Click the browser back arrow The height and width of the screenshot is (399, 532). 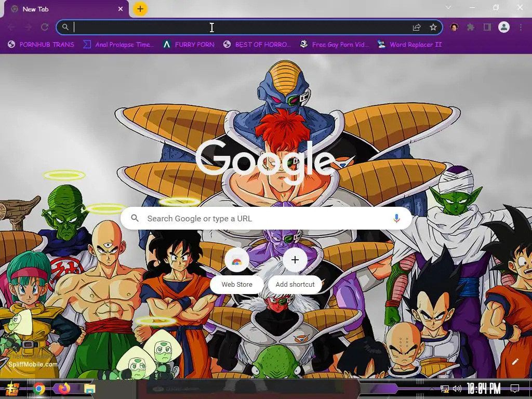pos(11,27)
